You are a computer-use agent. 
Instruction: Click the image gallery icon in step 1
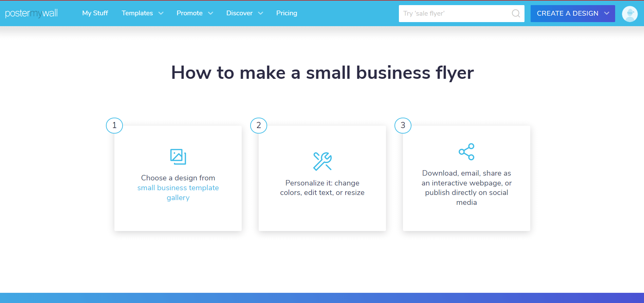click(x=178, y=157)
